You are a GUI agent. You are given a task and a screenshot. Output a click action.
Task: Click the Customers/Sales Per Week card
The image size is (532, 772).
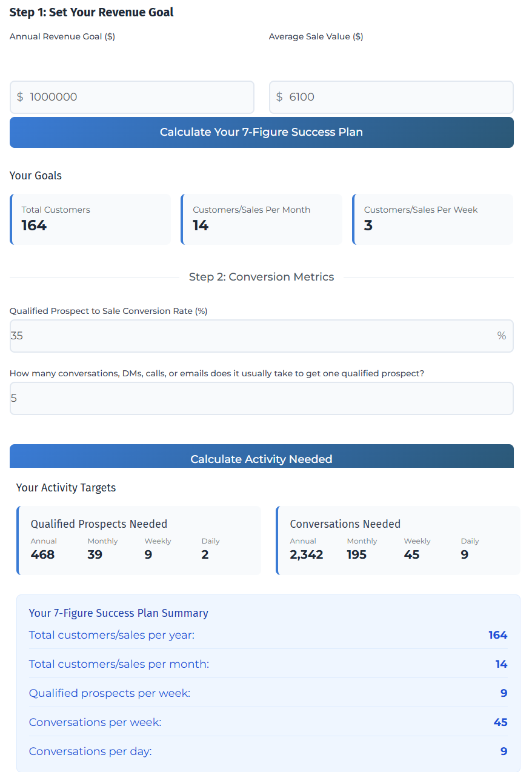click(x=433, y=219)
